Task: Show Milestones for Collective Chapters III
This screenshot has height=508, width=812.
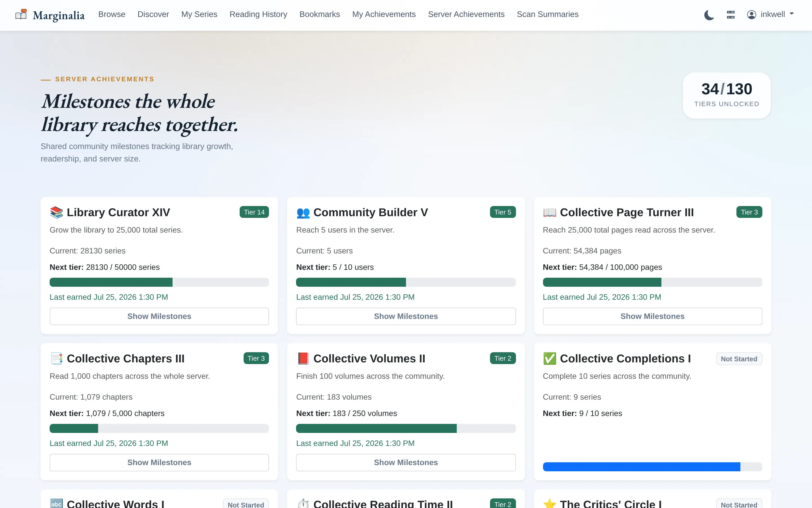Action: (x=159, y=462)
